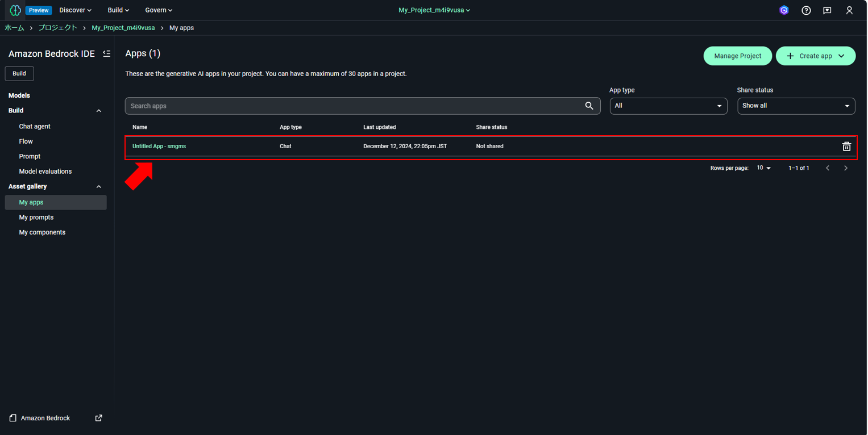Select Models in the sidebar
Image resolution: width=868 pixels, height=435 pixels.
pyautogui.click(x=19, y=95)
